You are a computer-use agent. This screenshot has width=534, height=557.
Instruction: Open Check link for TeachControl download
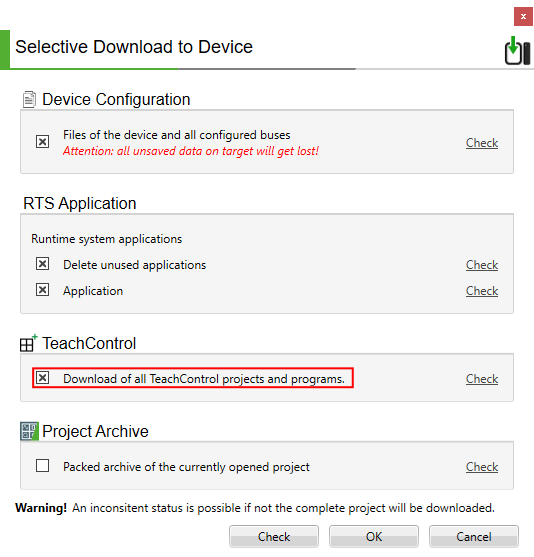pos(482,379)
